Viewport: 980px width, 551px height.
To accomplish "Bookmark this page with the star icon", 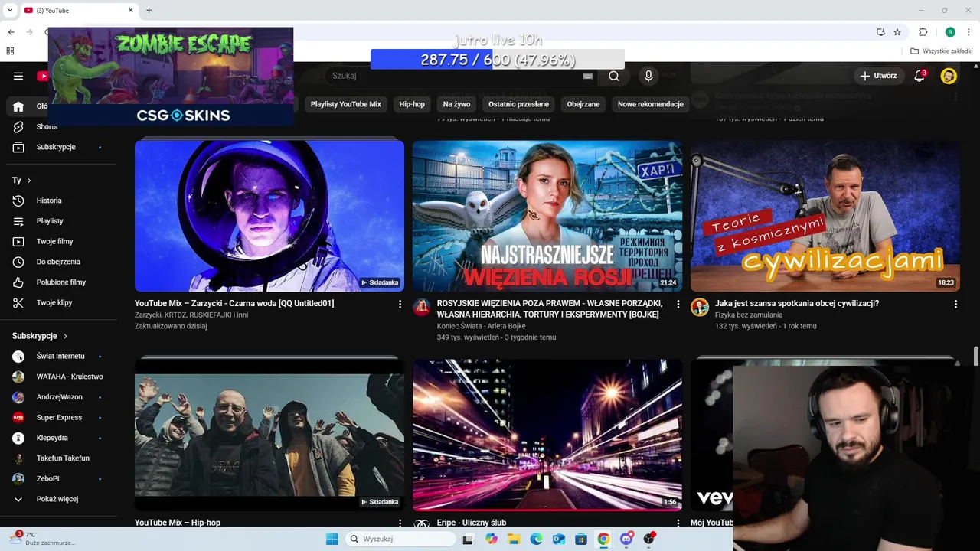I will (x=897, y=32).
